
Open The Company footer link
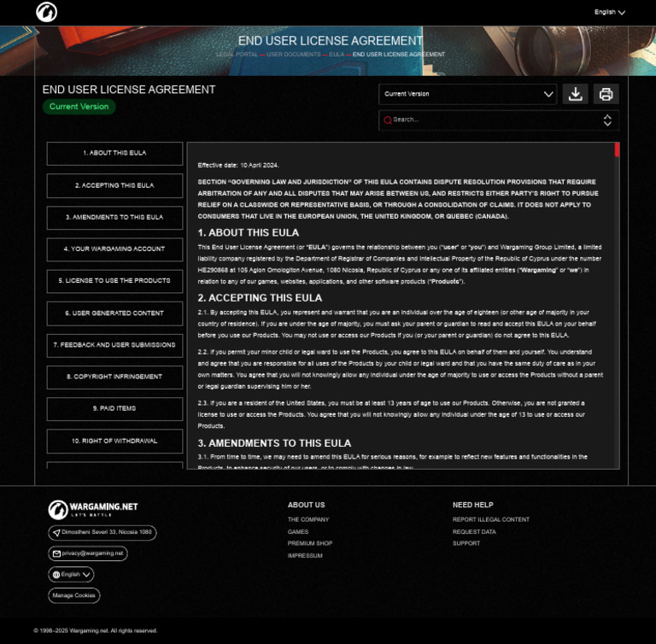pos(307,519)
